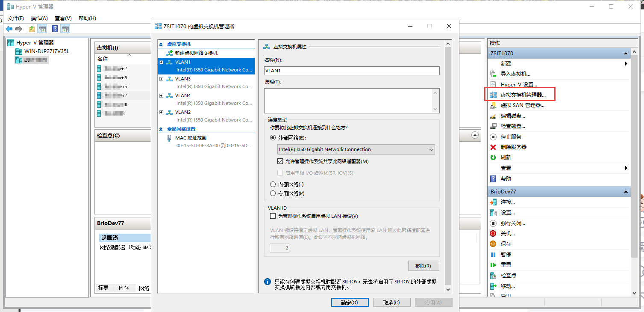Click the Forward arrow in Hyper-V toolbar

(18, 29)
